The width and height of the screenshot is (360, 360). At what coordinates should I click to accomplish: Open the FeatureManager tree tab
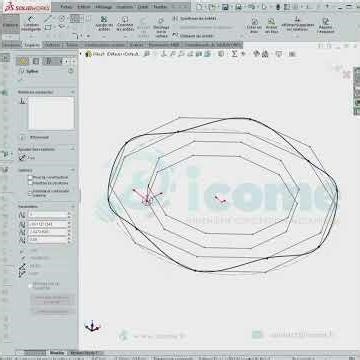pos(23,61)
